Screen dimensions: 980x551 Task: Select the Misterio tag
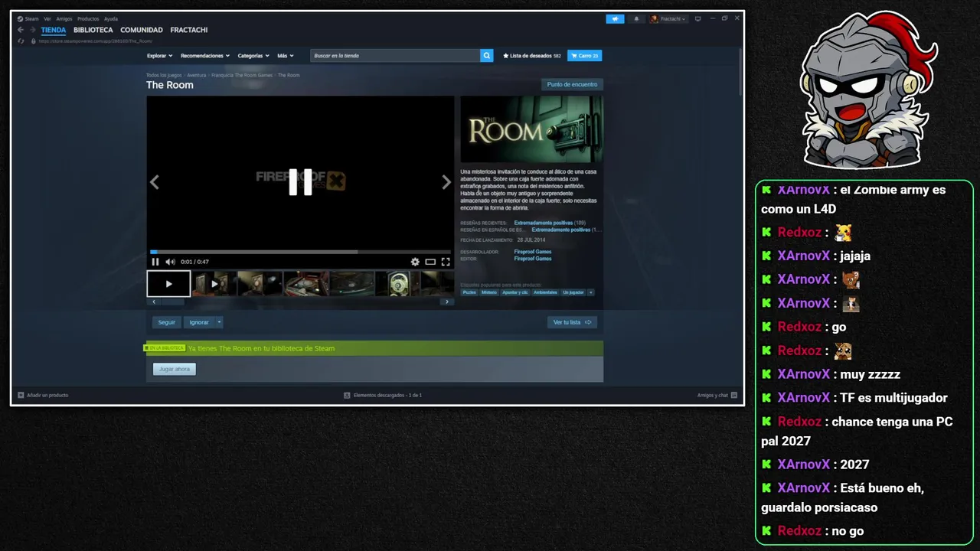[x=489, y=292]
